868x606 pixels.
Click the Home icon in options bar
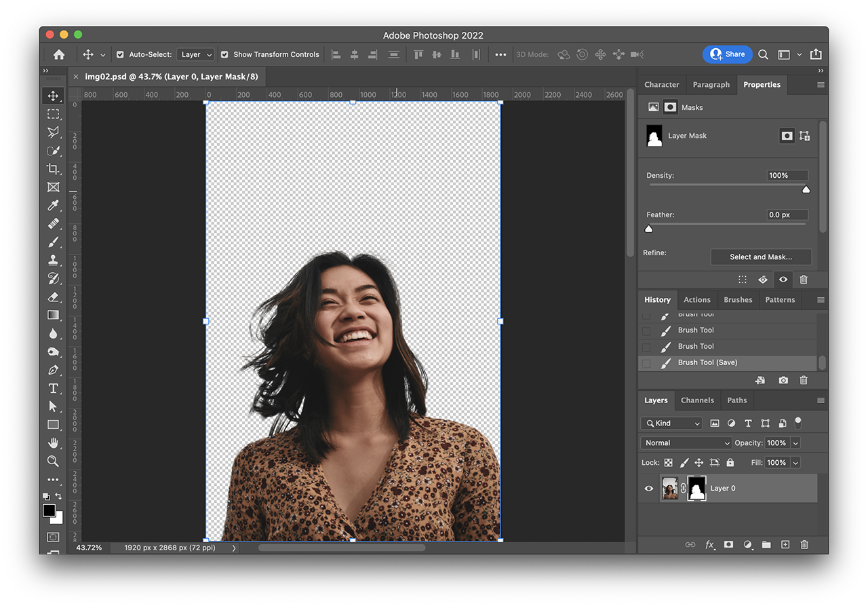(x=59, y=54)
